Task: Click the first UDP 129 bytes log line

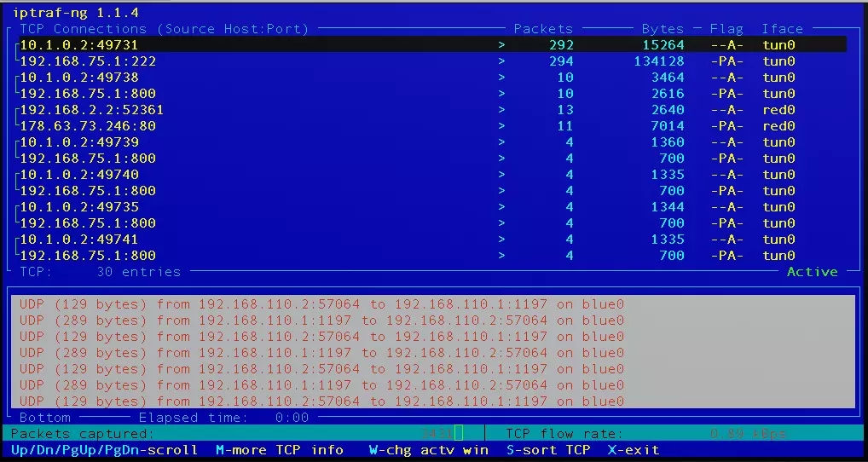Action: [321, 304]
